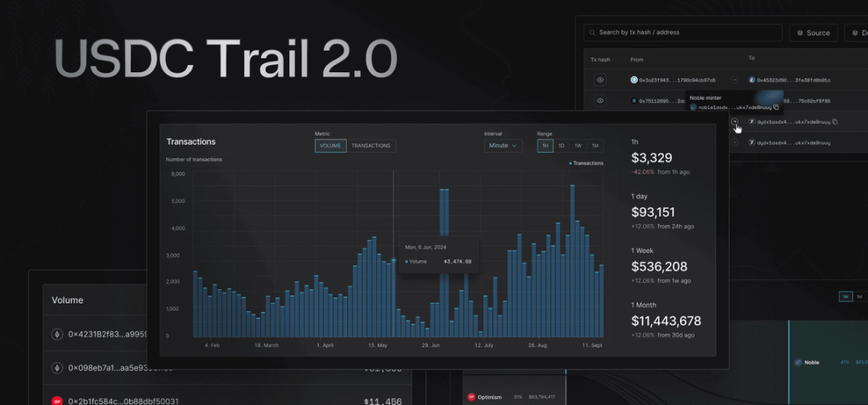The width and height of the screenshot is (868, 405).
Task: Select the 1D range tab
Action: point(561,145)
